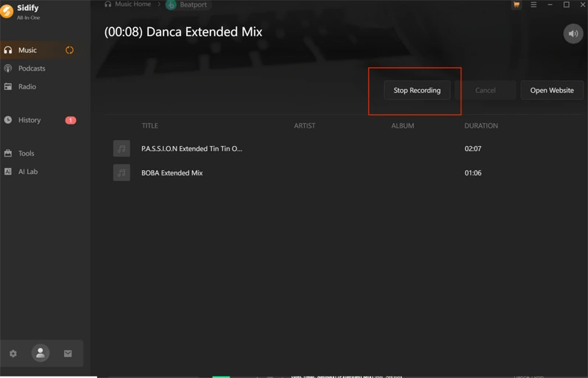This screenshot has width=588, height=378.
Task: Mute sound with the speaker button
Action: (x=573, y=34)
